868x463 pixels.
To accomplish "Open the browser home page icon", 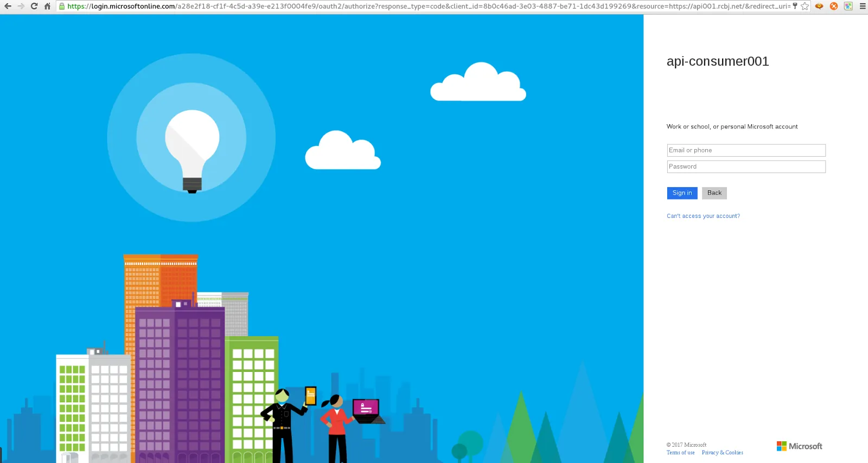I will point(47,7).
